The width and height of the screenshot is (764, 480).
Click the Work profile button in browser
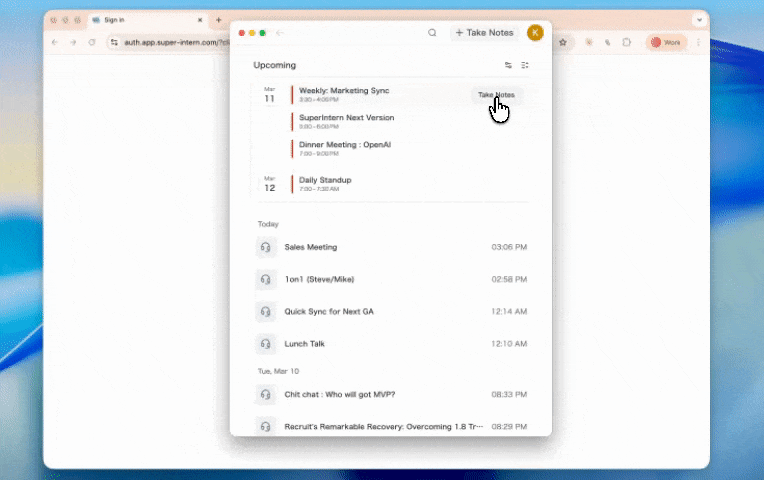click(666, 42)
